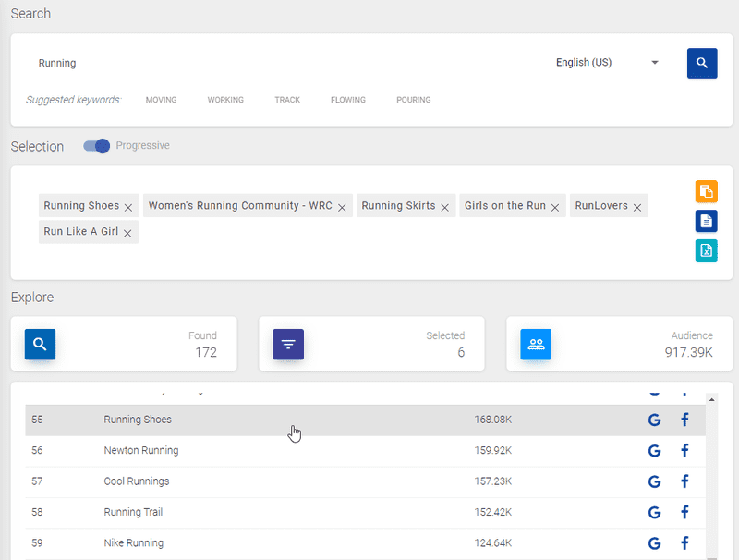Remove the Running Skirts chip
The image size is (739, 560).
click(x=444, y=207)
